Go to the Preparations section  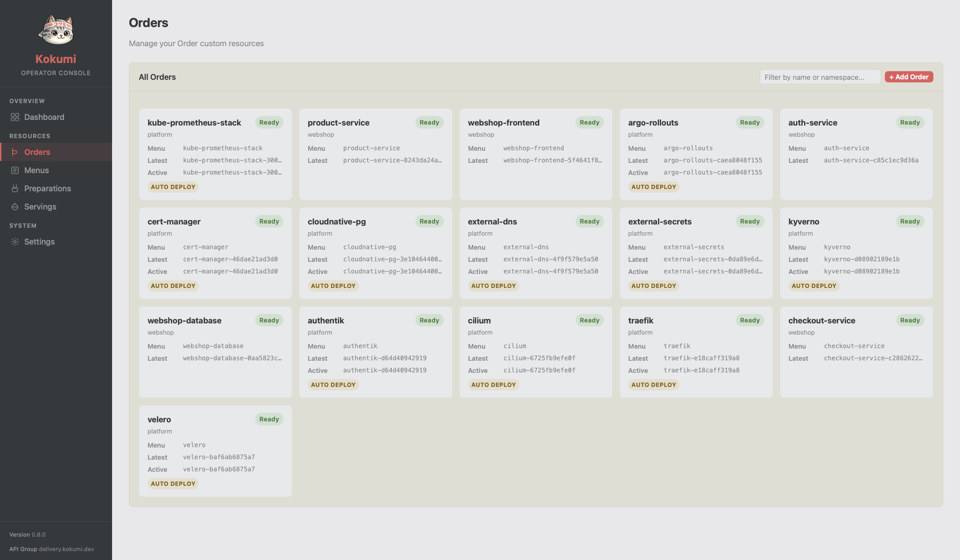click(47, 189)
